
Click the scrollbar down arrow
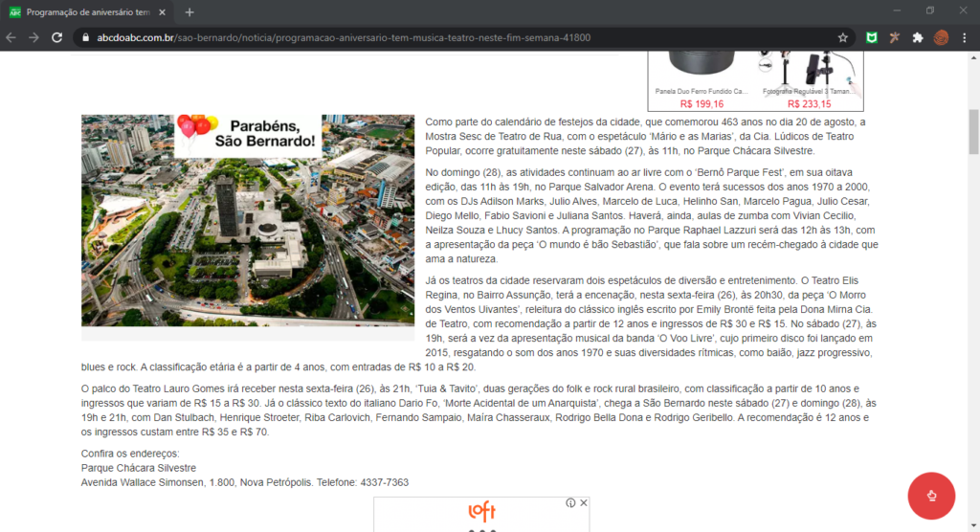[973, 526]
